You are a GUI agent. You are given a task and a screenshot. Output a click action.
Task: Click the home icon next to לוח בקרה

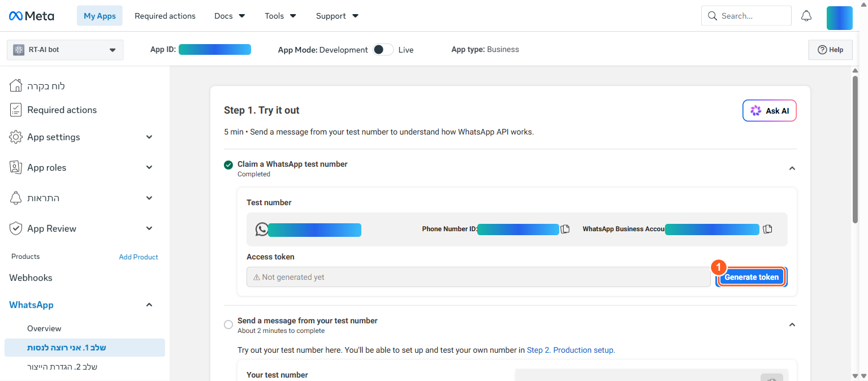click(x=16, y=86)
